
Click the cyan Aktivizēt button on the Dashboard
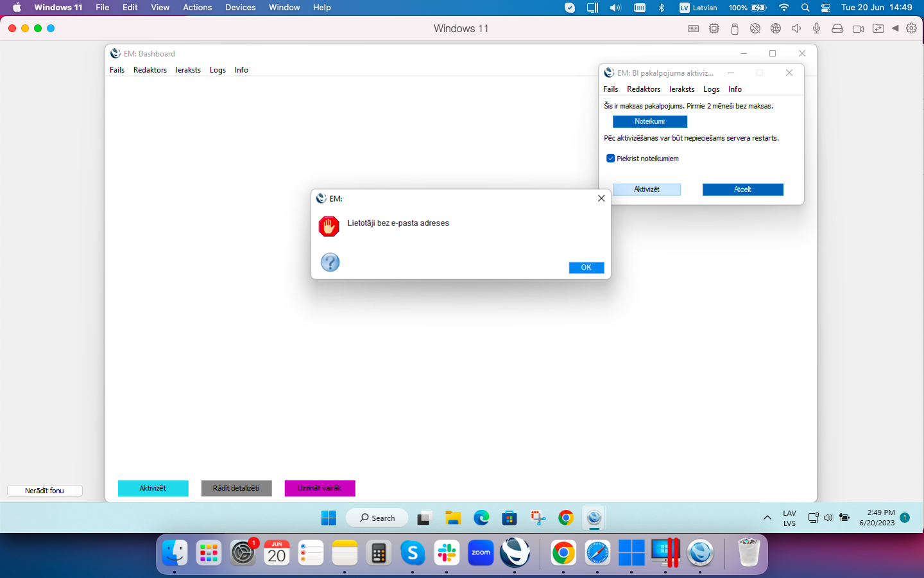(x=153, y=488)
